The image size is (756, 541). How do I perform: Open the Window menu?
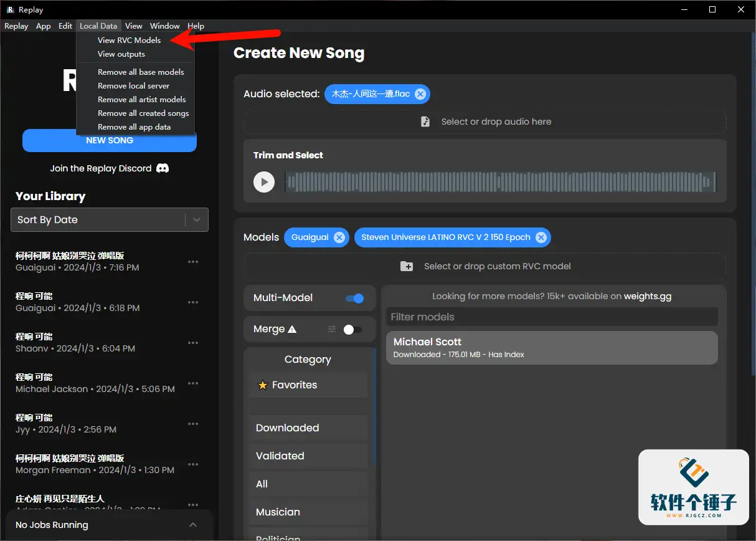(165, 26)
